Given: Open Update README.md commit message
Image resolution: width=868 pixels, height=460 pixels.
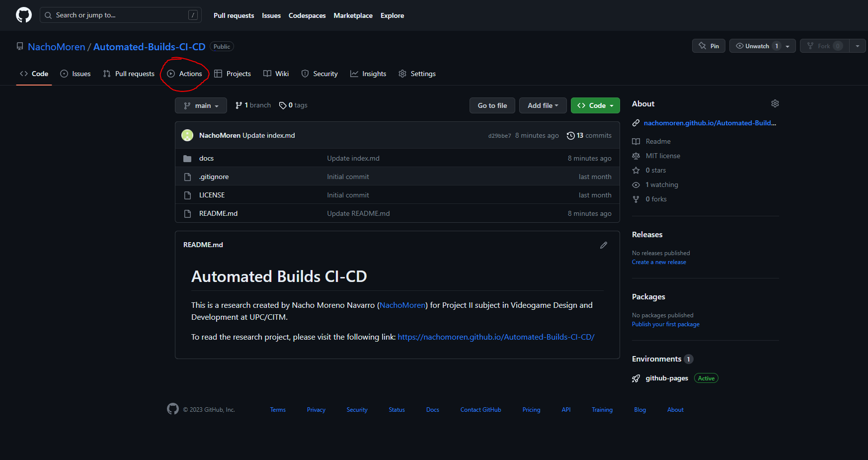Looking at the screenshot, I should click(358, 214).
